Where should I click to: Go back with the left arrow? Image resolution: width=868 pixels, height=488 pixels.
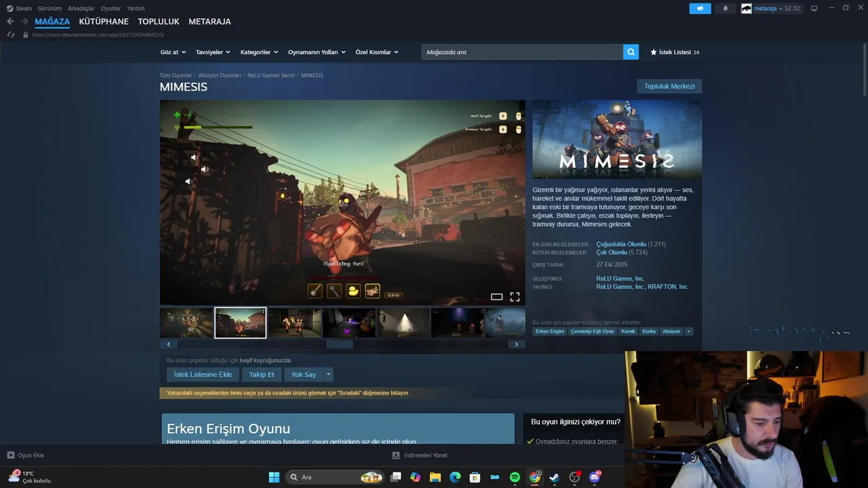10,21
